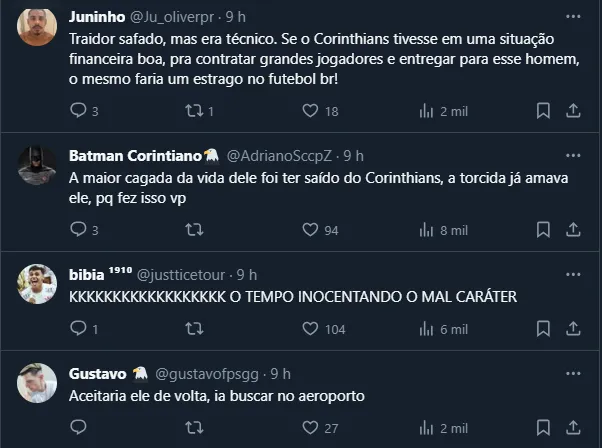
Task: Open more options on Batman Corintiano's tweet
Action: [x=573, y=156]
